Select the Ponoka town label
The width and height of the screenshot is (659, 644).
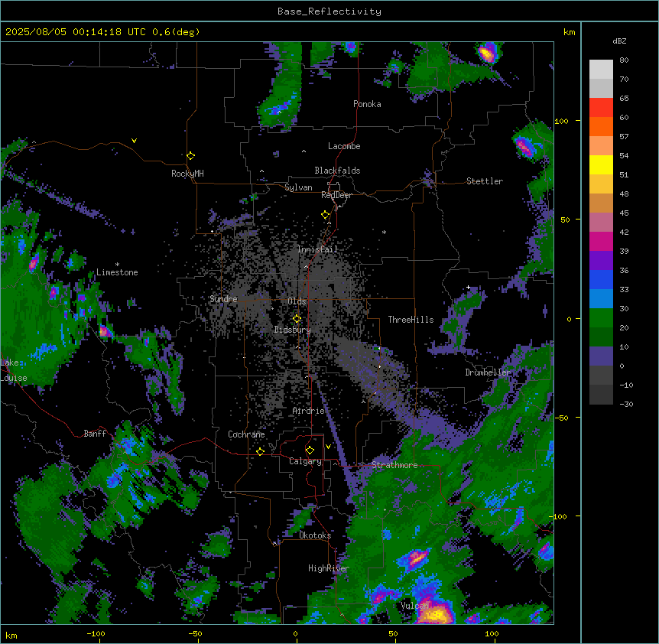367,104
